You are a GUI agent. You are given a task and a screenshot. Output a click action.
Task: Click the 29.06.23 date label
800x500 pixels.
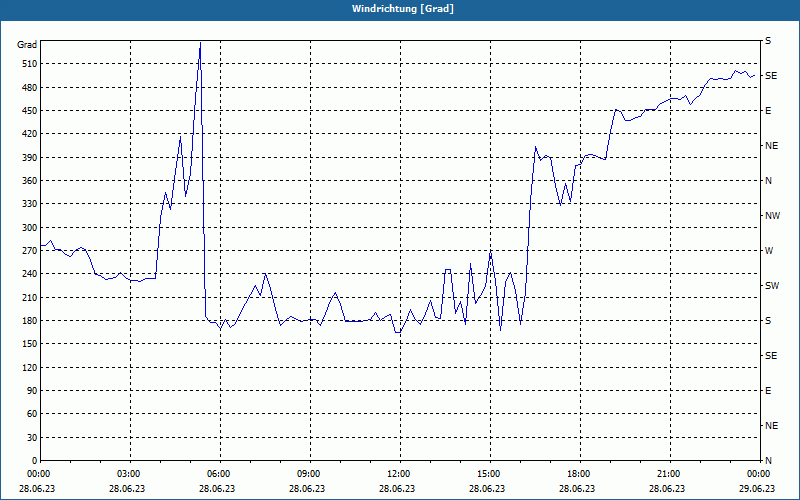point(757,488)
